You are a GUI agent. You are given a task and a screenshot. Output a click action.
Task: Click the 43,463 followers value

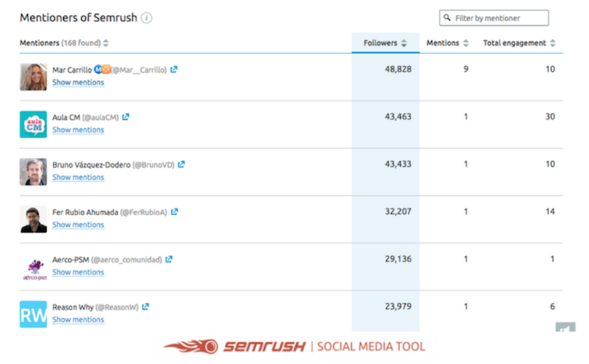tap(398, 117)
